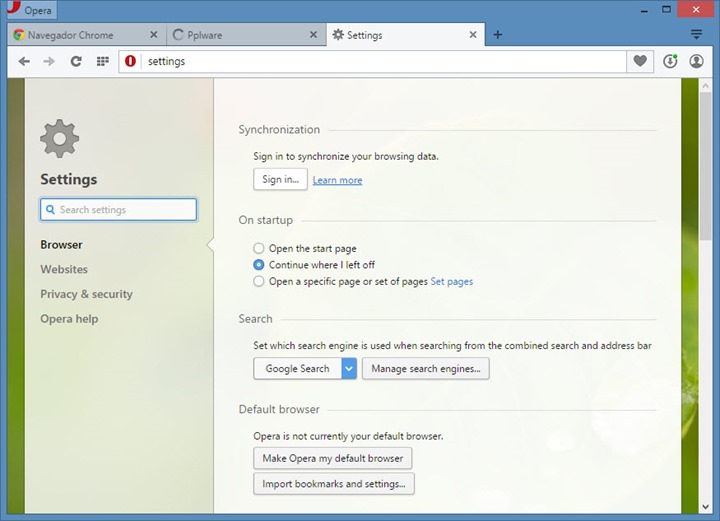This screenshot has height=521, width=720.
Task: Expand the Google Search dropdown arrow
Action: coord(349,369)
